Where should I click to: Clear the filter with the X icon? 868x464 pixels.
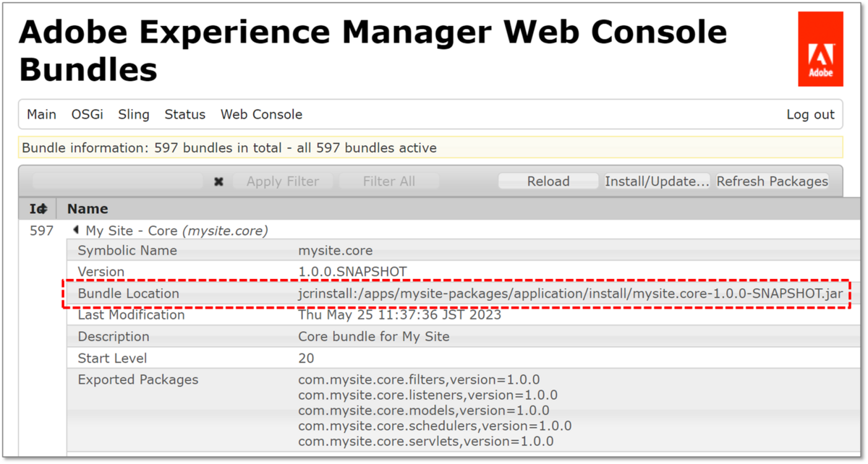pyautogui.click(x=218, y=182)
